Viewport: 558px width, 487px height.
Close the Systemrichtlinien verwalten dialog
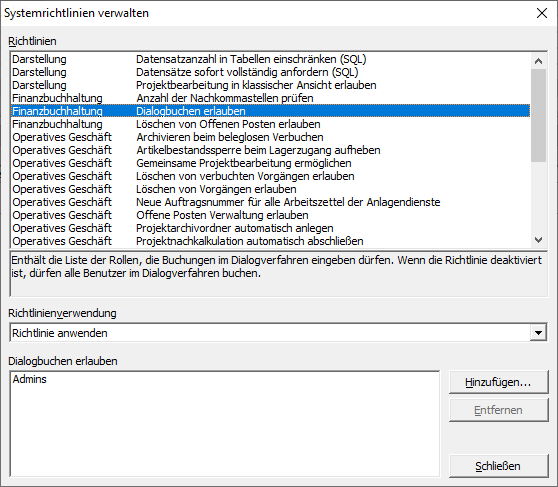pos(542,13)
